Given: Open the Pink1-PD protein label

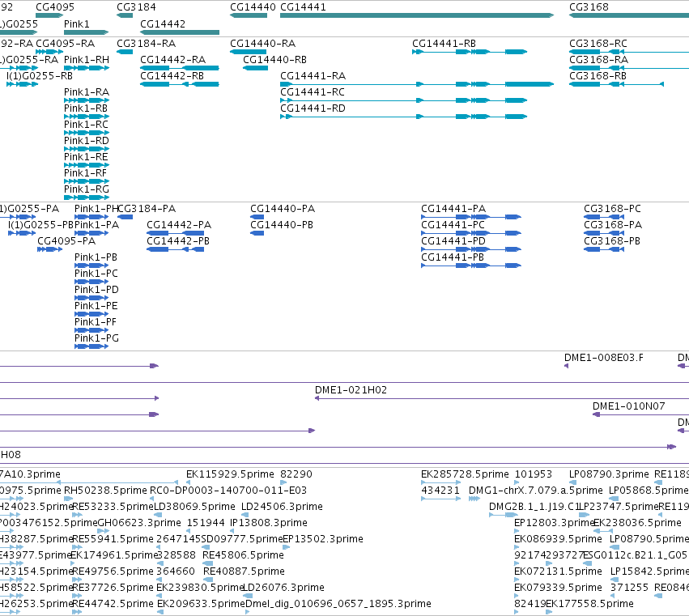Looking at the screenshot, I should [96, 290].
